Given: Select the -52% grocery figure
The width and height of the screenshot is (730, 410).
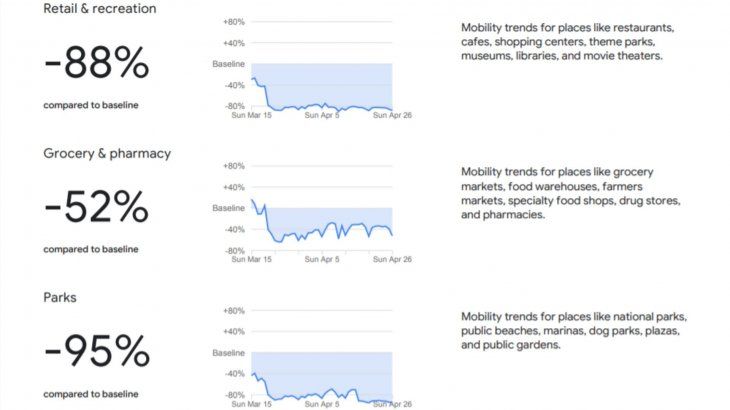Looking at the screenshot, I should (96, 208).
